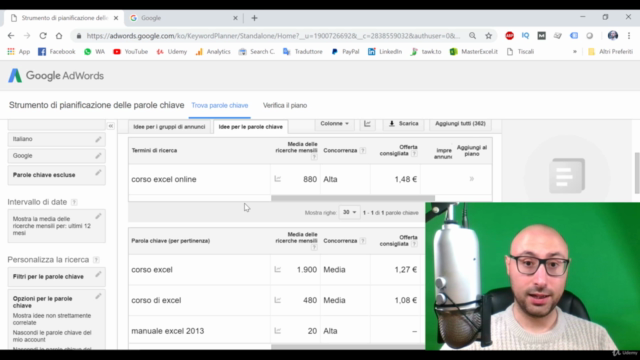The width and height of the screenshot is (640, 360).
Task: Open the YouTube bookmark
Action: coord(131,52)
